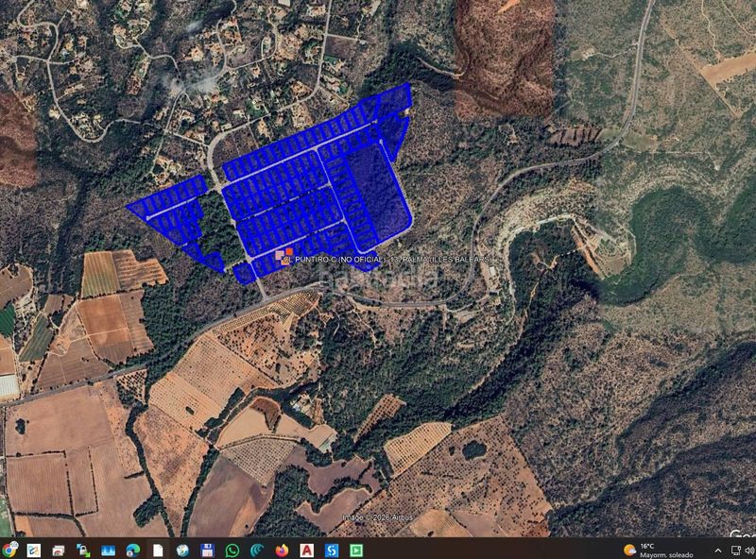
Task: Click the CL PUNTIRO-C placemark label
Action: click(x=387, y=260)
